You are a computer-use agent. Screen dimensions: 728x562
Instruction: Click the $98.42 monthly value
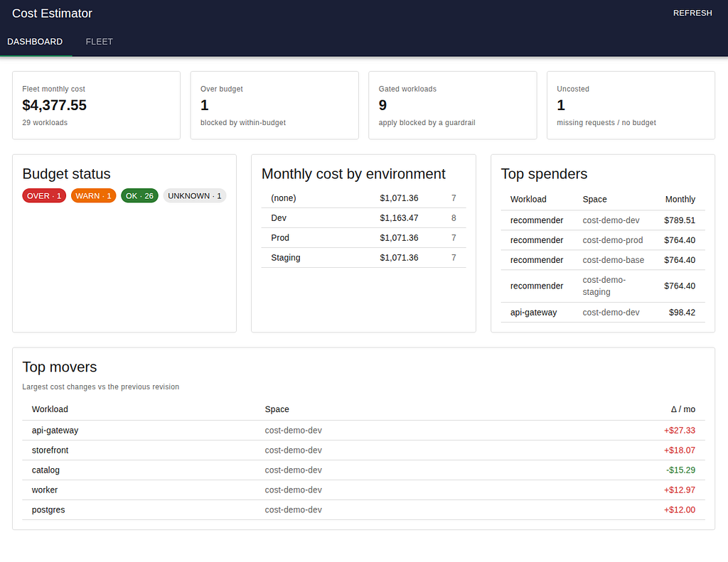(x=682, y=313)
